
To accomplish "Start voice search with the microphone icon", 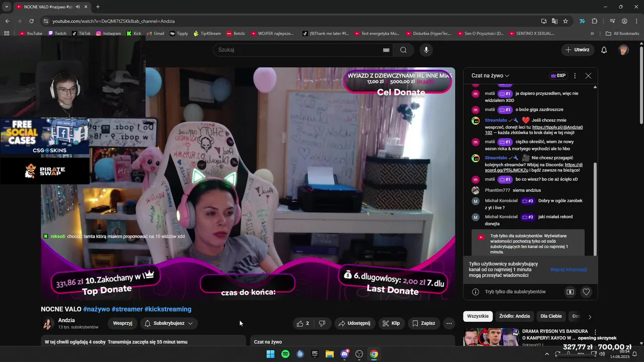I will click(x=426, y=50).
